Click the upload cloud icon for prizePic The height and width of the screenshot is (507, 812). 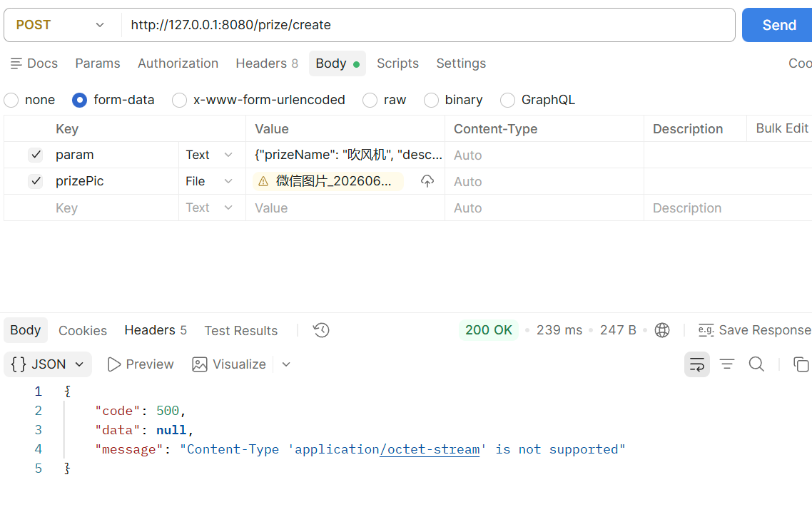pos(427,181)
